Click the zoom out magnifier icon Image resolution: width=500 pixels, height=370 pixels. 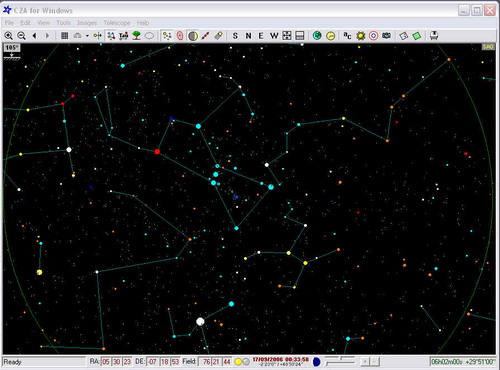click(21, 36)
